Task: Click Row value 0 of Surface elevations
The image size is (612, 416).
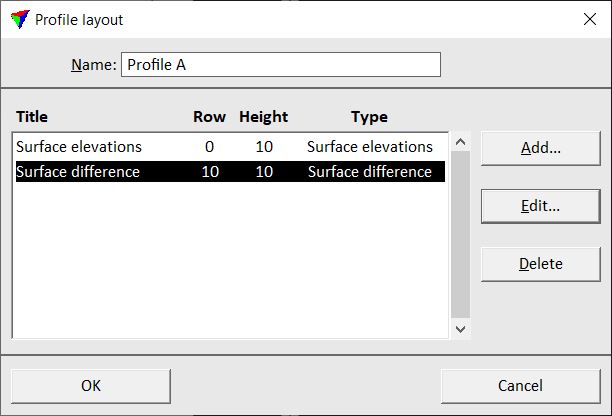Action: point(210,147)
